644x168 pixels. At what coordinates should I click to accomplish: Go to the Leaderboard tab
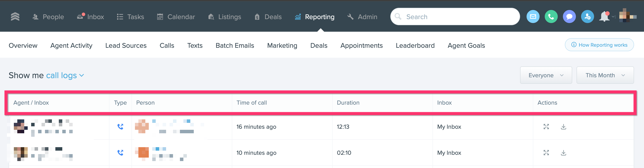(415, 45)
